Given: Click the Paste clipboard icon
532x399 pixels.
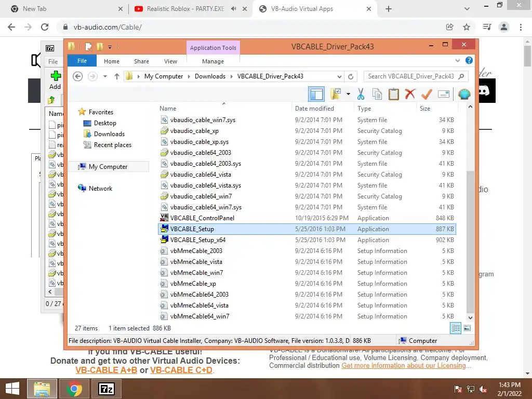Looking at the screenshot, I should tap(394, 94).
